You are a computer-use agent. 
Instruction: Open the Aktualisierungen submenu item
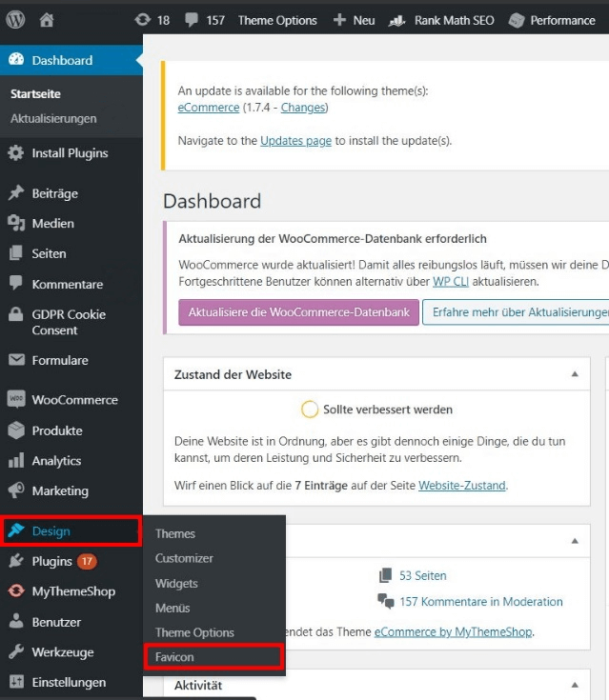tap(53, 118)
